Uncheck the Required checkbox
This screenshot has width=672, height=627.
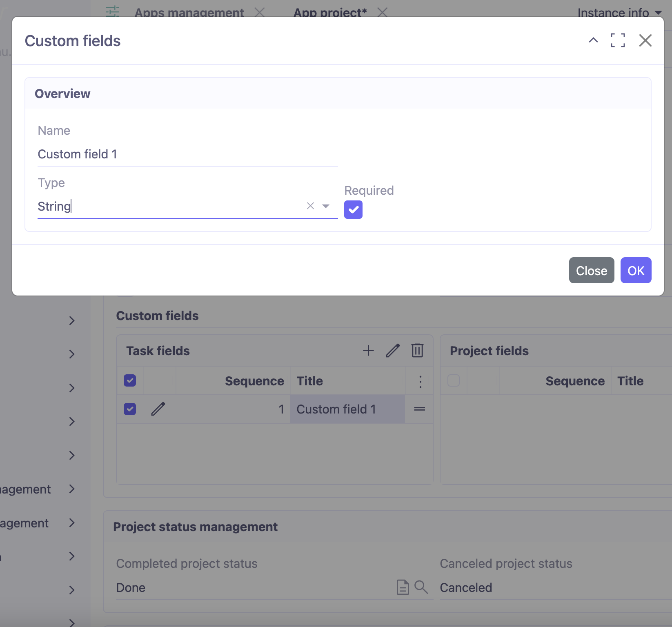353,209
